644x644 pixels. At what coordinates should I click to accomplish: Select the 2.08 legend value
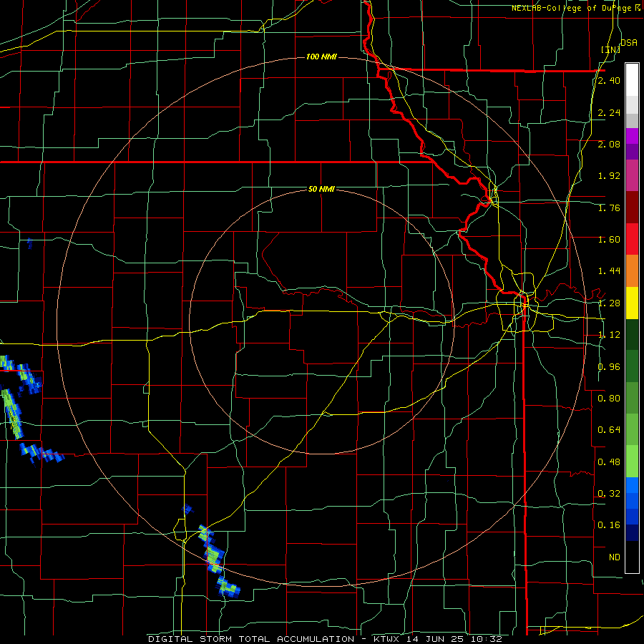609,144
